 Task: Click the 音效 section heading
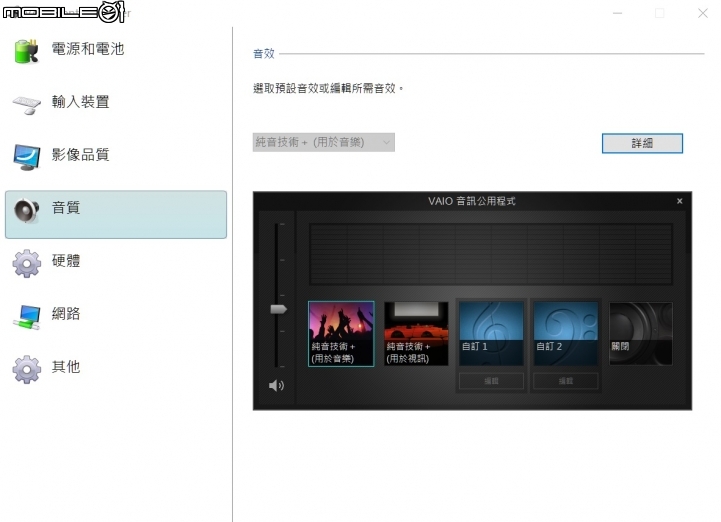click(x=264, y=54)
